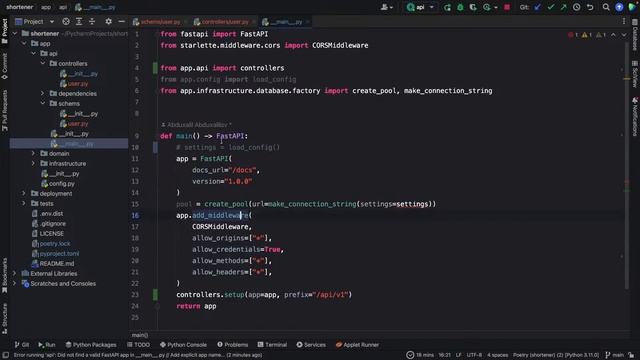The image size is (640, 360).
Task: Stop the running process
Action: pos(507,7)
